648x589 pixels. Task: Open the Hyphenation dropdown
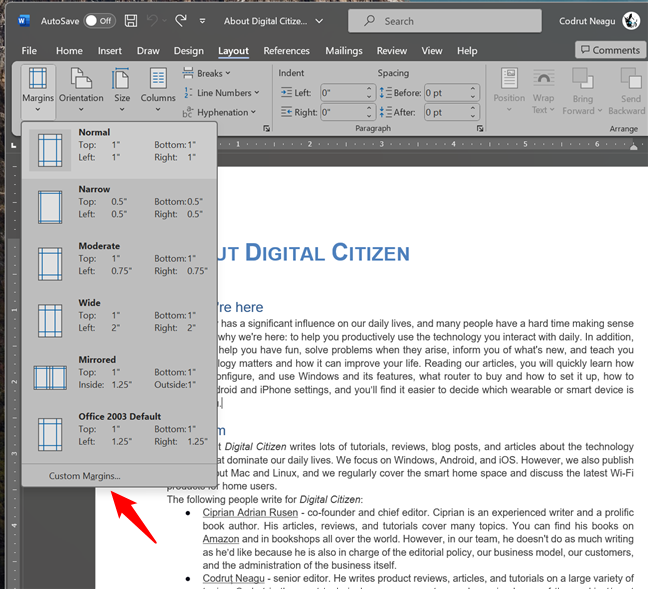pyautogui.click(x=219, y=112)
